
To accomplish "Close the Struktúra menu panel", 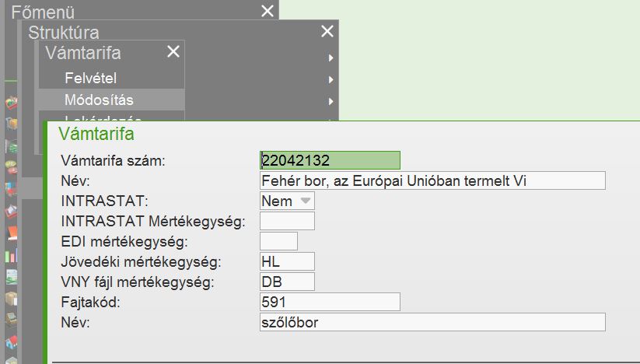I will coord(327,31).
